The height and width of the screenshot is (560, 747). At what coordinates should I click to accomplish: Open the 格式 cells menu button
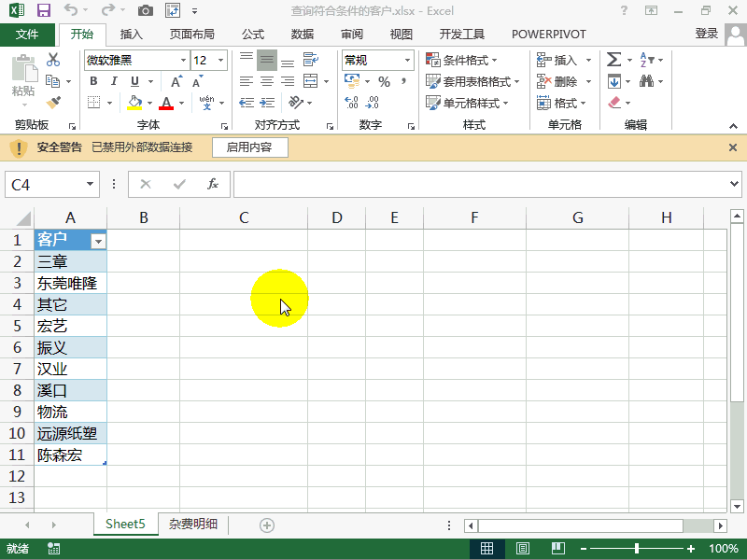(x=562, y=103)
